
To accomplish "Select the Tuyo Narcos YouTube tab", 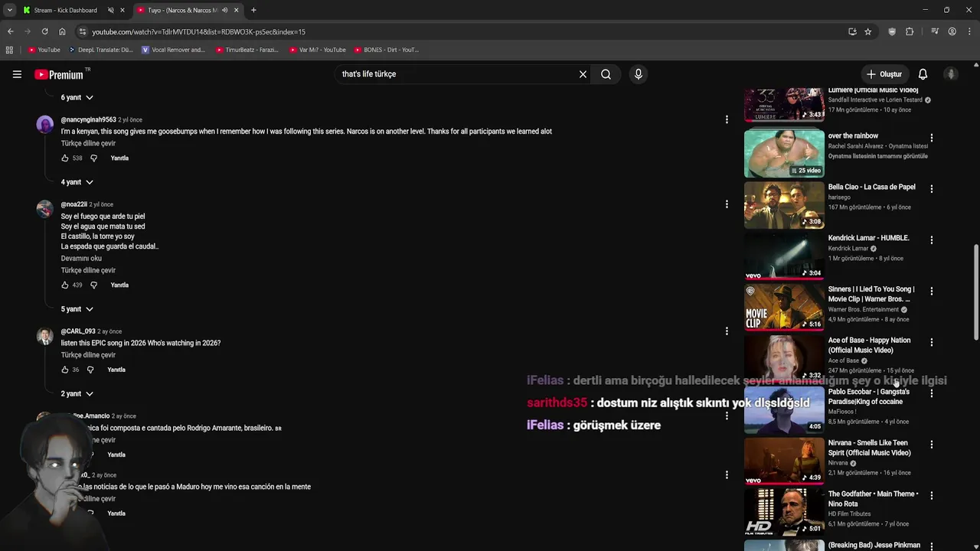I will [x=181, y=10].
